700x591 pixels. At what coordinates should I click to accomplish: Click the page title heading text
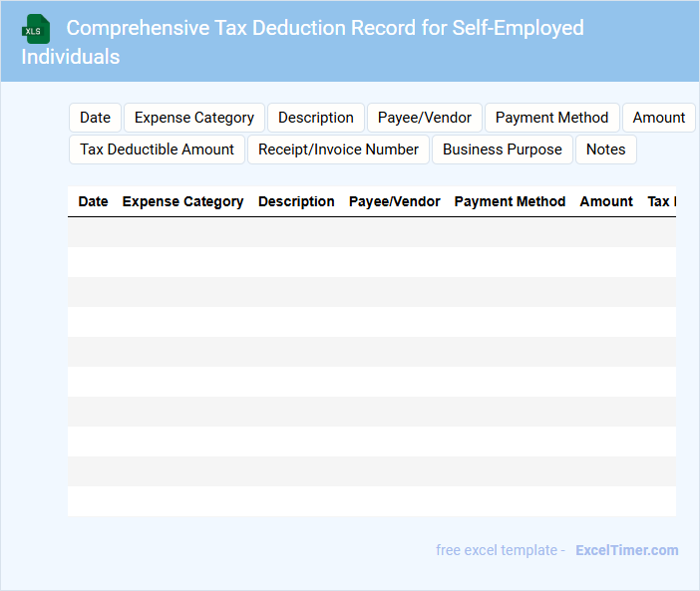324,28
